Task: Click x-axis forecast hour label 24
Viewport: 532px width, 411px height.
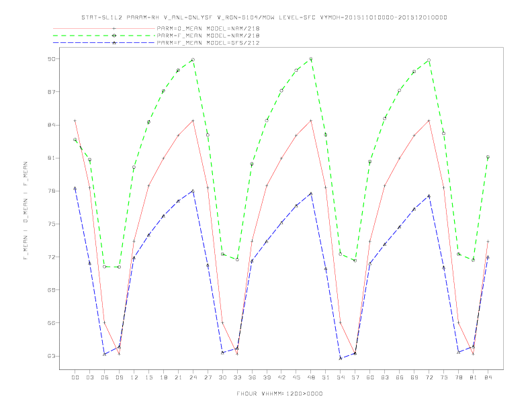Action: (x=193, y=377)
